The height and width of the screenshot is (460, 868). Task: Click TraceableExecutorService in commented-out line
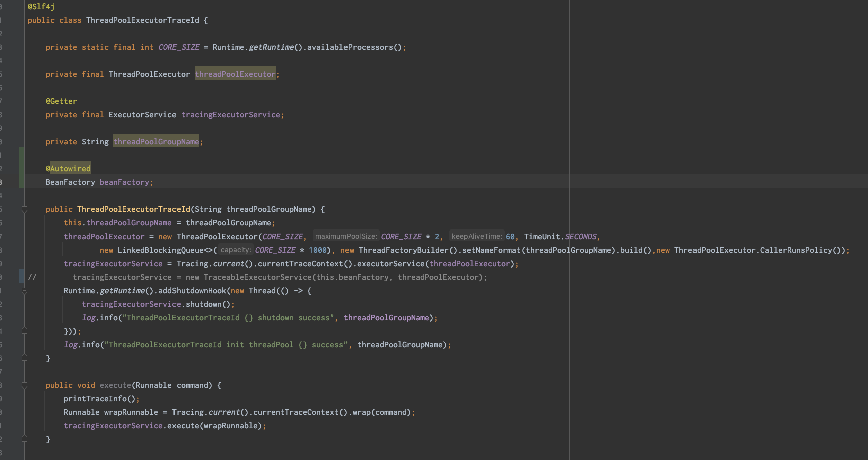258,277
